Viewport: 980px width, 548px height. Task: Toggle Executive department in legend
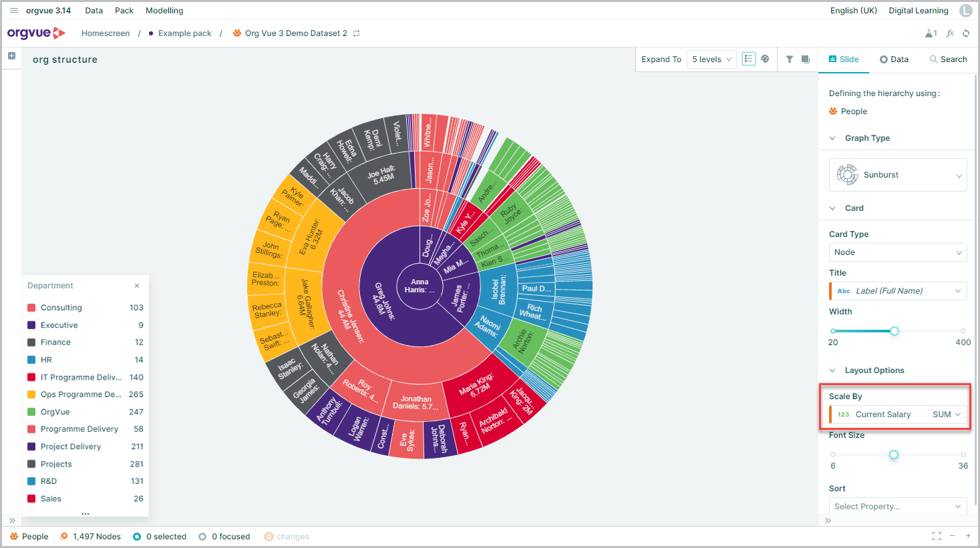click(x=86, y=325)
